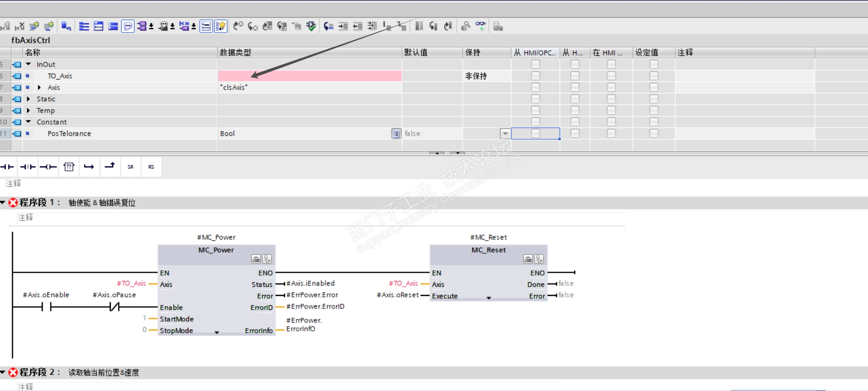Viewport: 868px width, 391px height.
Task: Collapse the InOut section
Action: tap(28, 64)
